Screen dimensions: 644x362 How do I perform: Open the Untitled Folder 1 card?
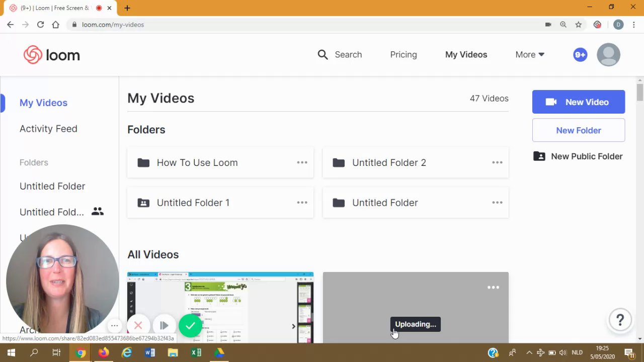(220, 203)
